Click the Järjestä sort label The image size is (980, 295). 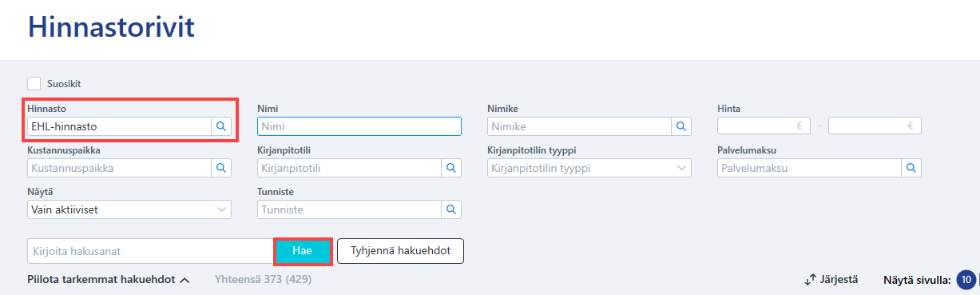pos(839,280)
